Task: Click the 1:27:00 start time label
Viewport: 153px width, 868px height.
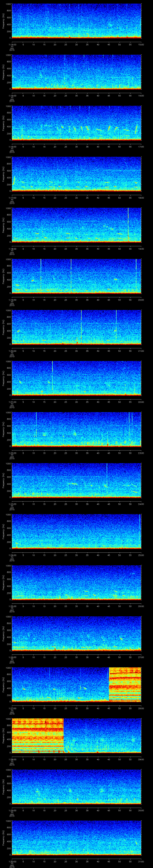Action: 12,708
